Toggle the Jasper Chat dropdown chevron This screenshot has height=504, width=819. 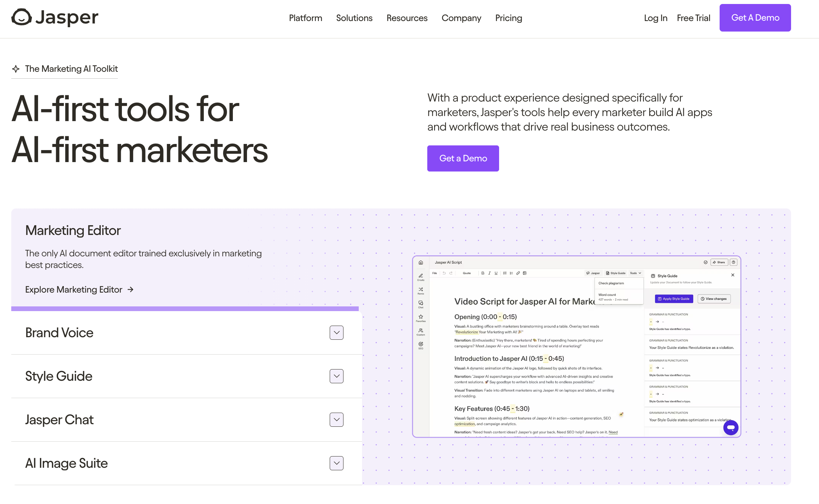tap(336, 419)
